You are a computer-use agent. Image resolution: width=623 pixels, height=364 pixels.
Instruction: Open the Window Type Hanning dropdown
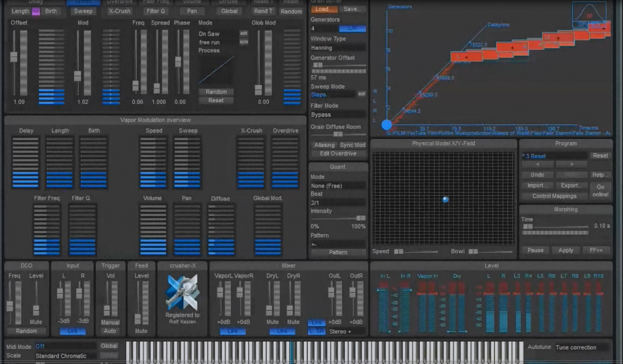(x=338, y=48)
